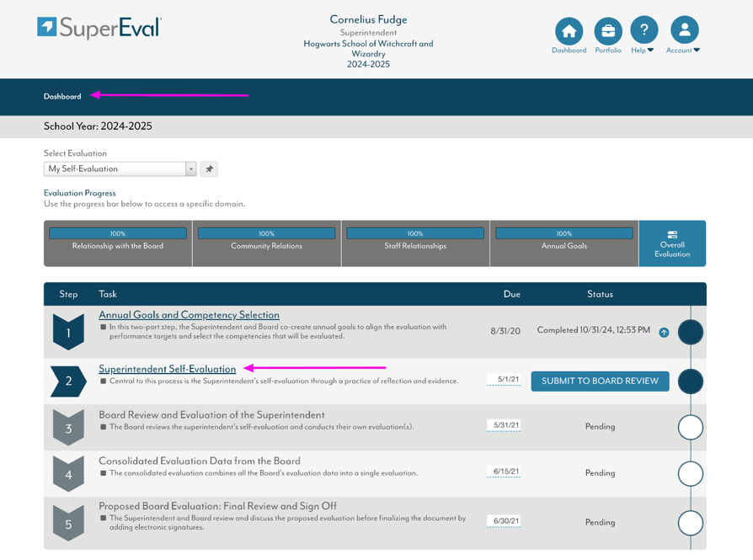753x560 pixels.
Task: Open Annual Goals and Competency Selection link
Action: (x=190, y=315)
